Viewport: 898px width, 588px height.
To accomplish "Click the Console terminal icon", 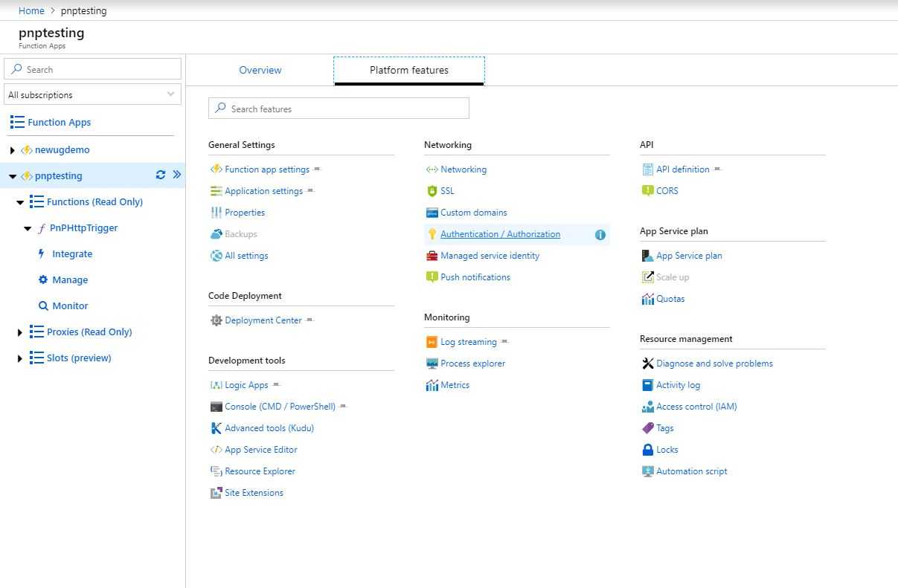I will pyautogui.click(x=217, y=407).
